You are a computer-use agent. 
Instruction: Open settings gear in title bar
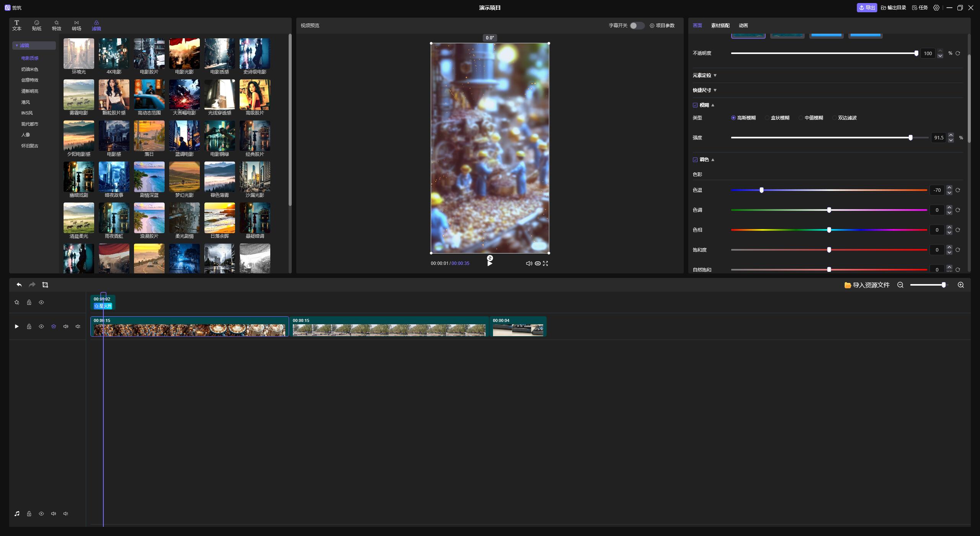pos(936,8)
